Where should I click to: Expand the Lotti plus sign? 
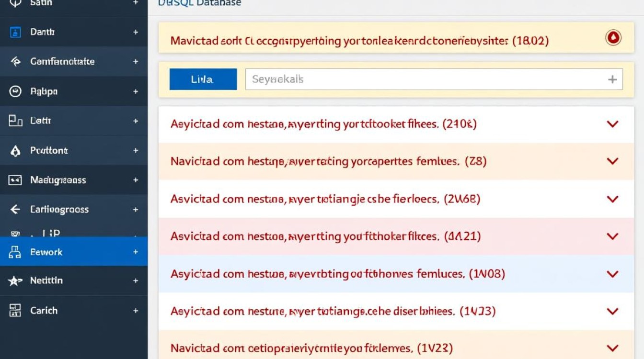[x=136, y=121]
